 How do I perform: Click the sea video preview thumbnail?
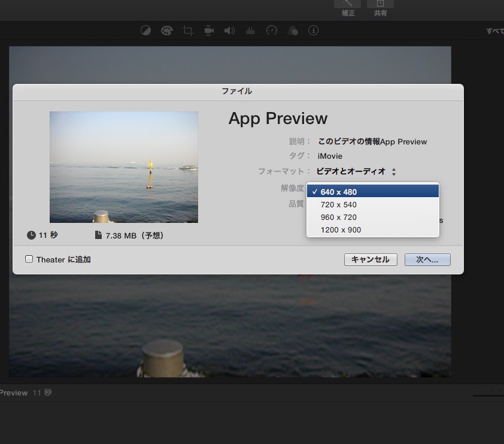(124, 167)
